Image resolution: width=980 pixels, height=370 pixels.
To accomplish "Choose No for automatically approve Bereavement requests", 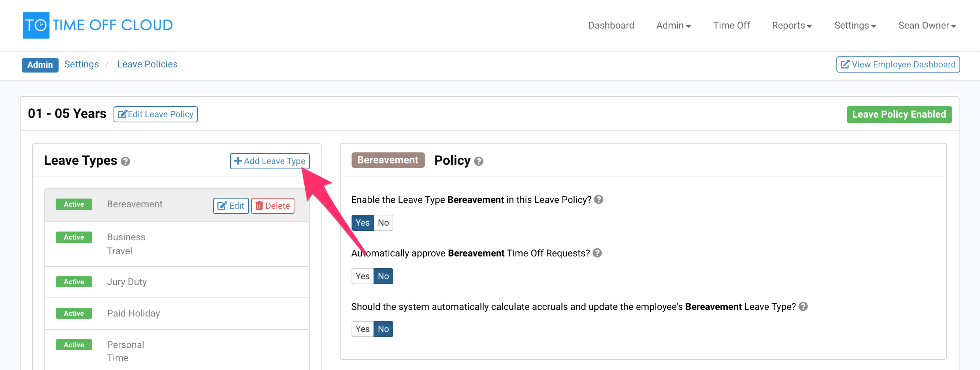I will 383,276.
